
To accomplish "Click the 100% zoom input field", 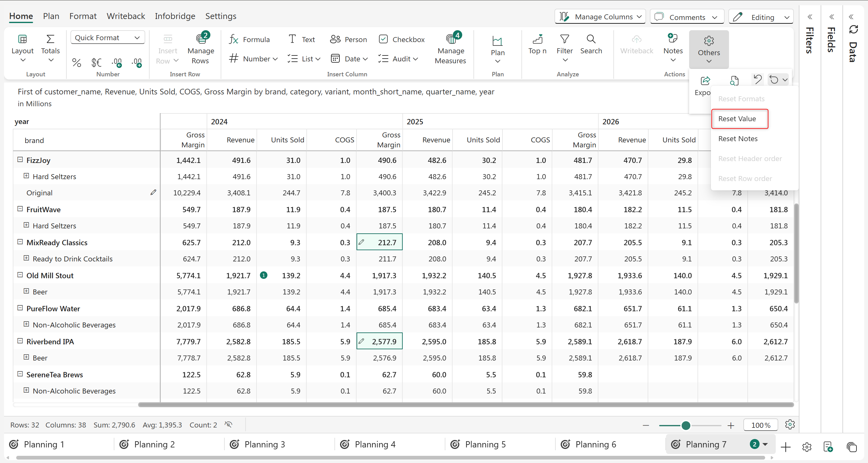I will click(760, 425).
